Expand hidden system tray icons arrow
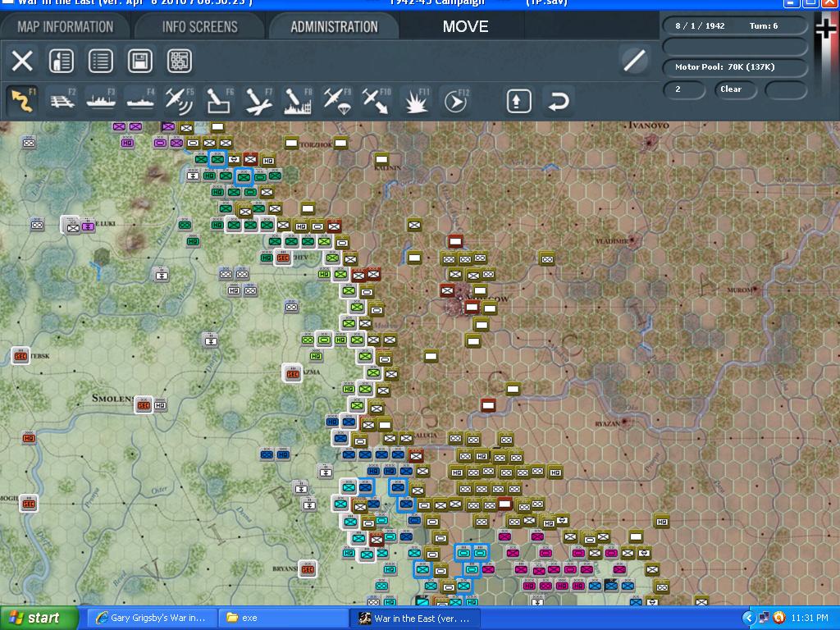 click(748, 619)
